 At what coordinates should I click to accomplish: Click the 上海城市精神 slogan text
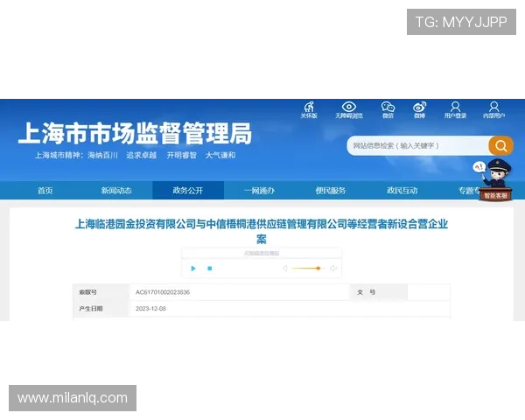[136, 156]
